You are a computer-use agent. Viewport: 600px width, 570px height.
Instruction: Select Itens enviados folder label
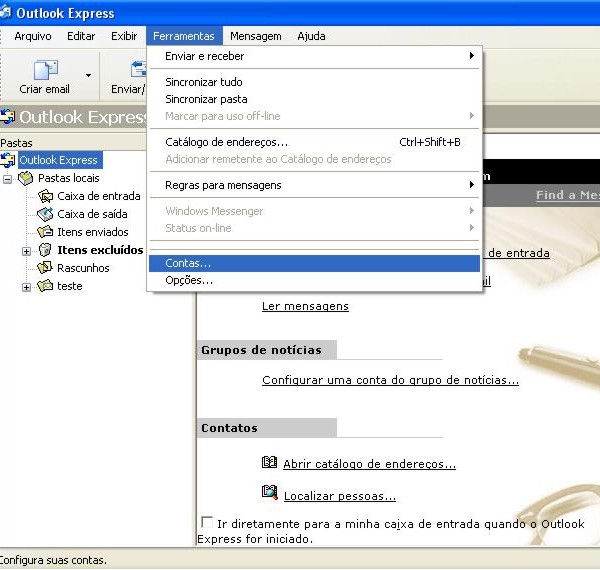click(93, 232)
